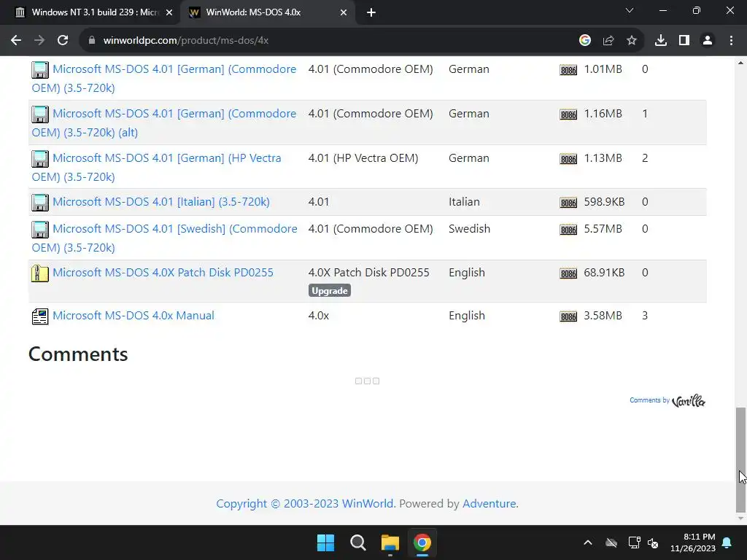Open Adventure footer link
The image size is (747, 560).
pyautogui.click(x=489, y=503)
